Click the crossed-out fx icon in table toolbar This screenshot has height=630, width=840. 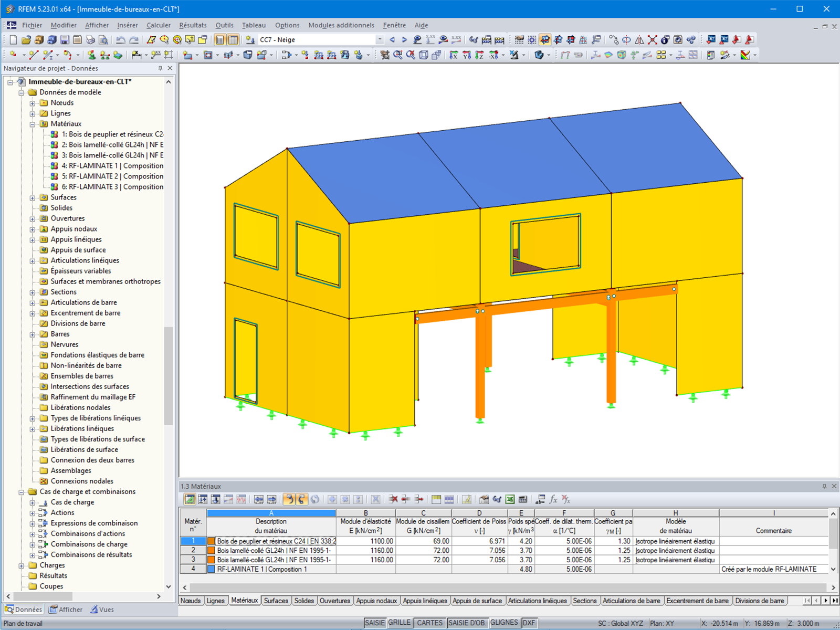pyautogui.click(x=566, y=499)
